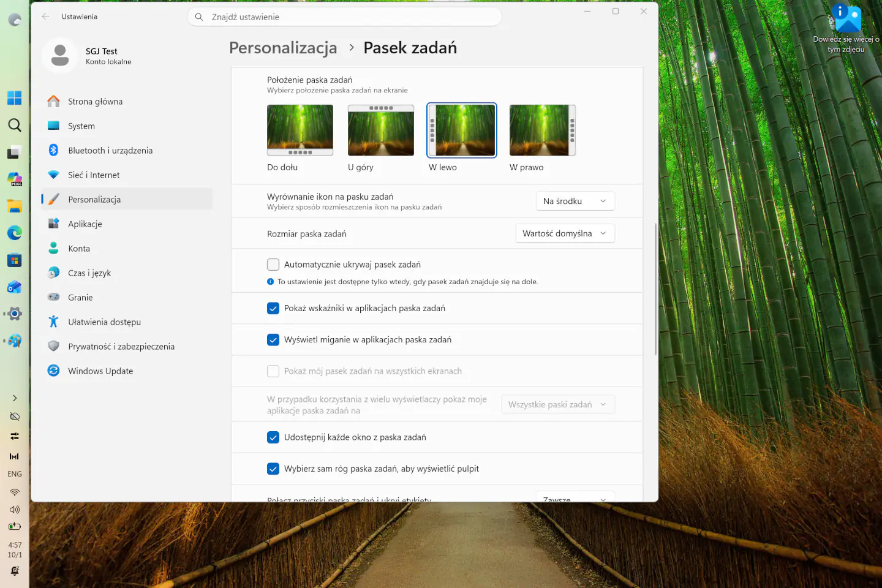Click the Settings gear taskbar icon
Viewport: 882px width, 588px height.
coord(15,314)
